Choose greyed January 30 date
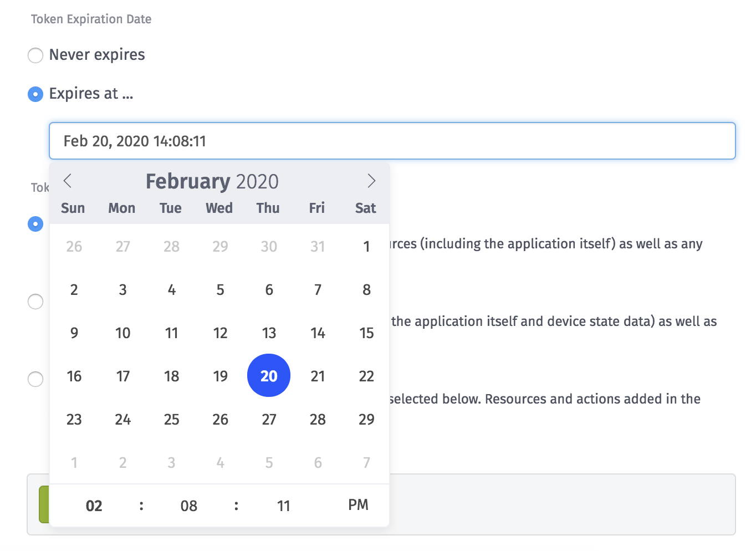The image size is (756, 551). [x=269, y=246]
